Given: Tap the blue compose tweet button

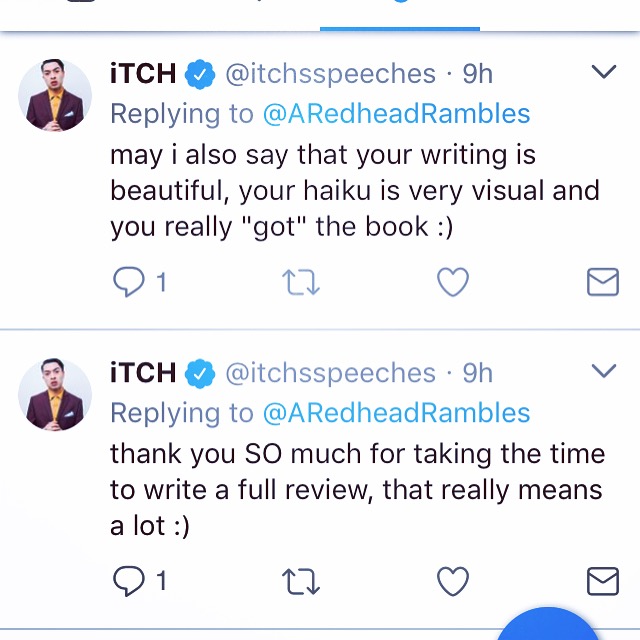Looking at the screenshot, I should 547,624.
